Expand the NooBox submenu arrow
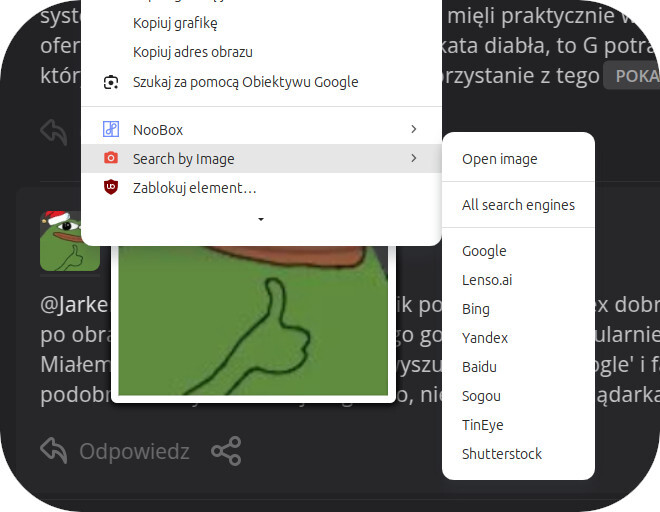Image resolution: width=660 pixels, height=512 pixels. [414, 130]
